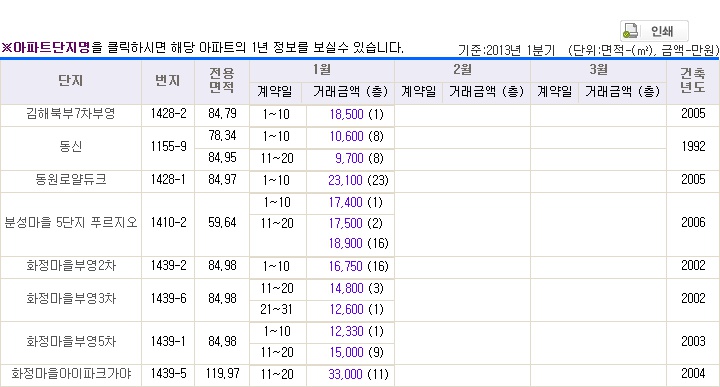Open 화정마을부영5차 complex info

tap(71, 342)
